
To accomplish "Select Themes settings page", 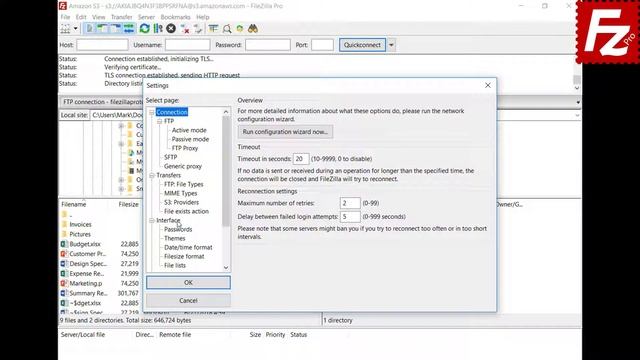I will point(175,238).
